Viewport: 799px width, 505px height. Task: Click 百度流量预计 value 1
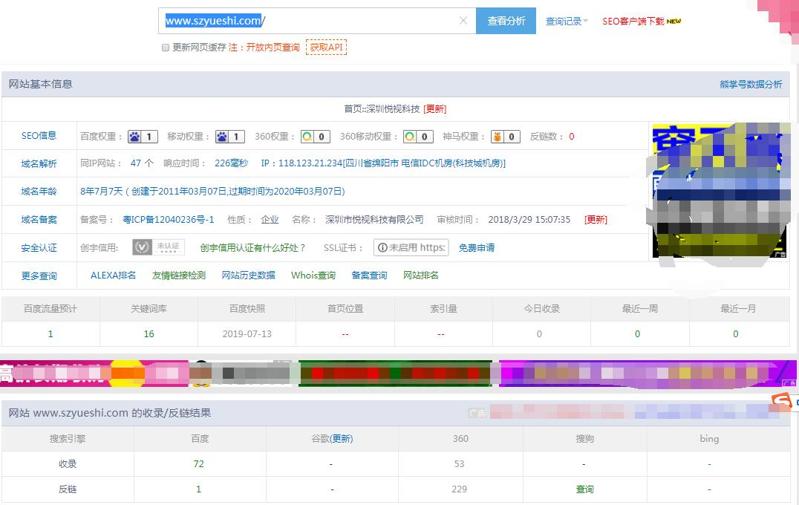pyautogui.click(x=50, y=334)
